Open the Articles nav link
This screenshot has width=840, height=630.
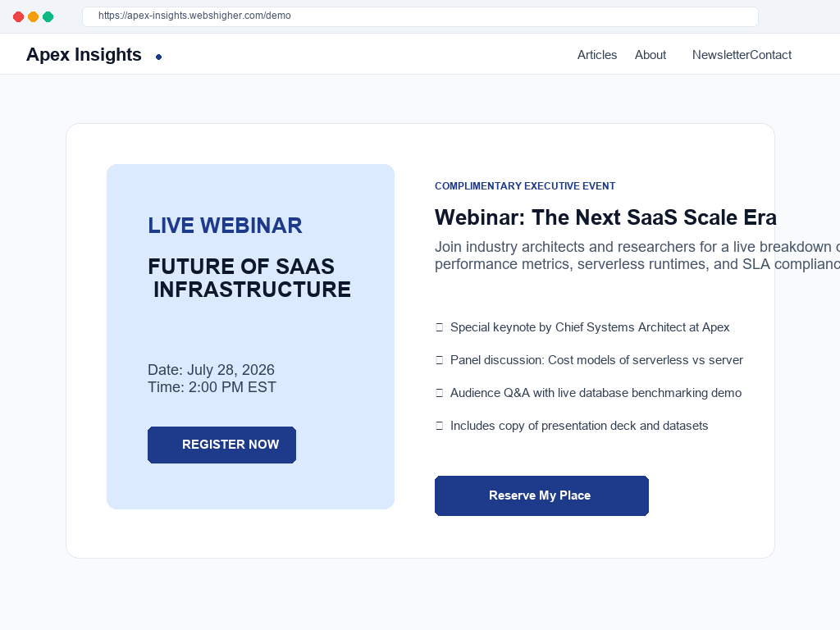tap(597, 55)
